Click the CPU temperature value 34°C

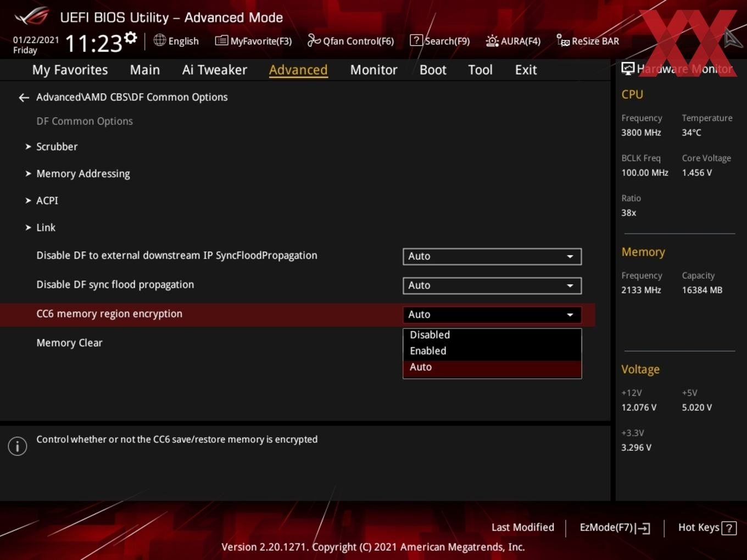coord(692,132)
